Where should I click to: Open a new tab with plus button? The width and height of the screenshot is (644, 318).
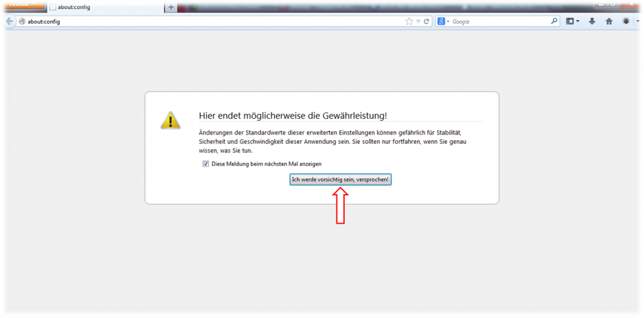170,7
